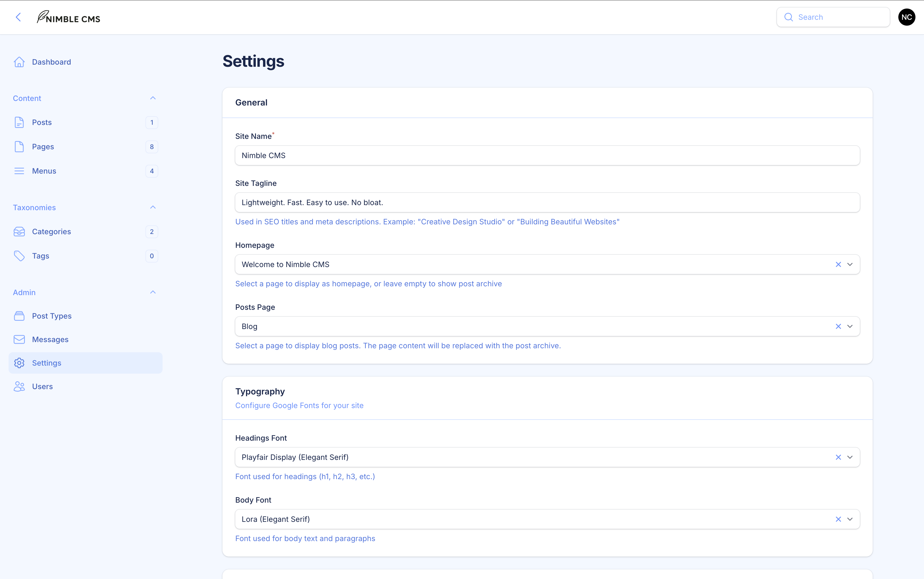Click the Tags label icon

[x=19, y=256]
